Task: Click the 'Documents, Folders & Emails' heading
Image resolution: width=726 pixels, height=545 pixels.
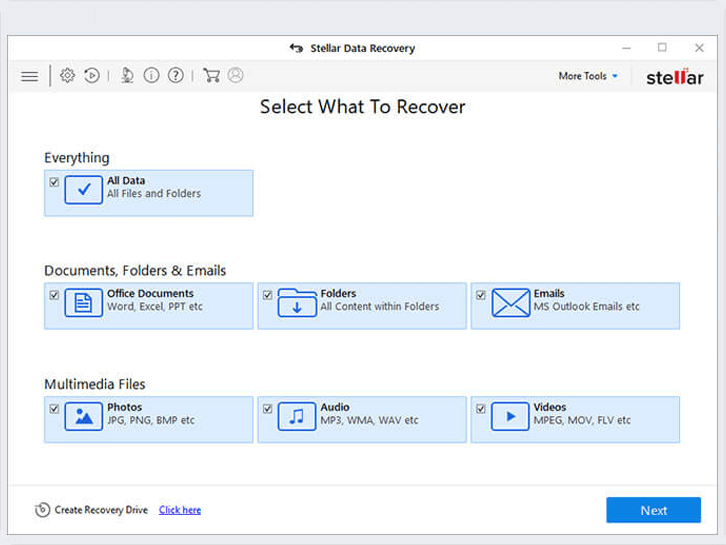Action: point(135,271)
